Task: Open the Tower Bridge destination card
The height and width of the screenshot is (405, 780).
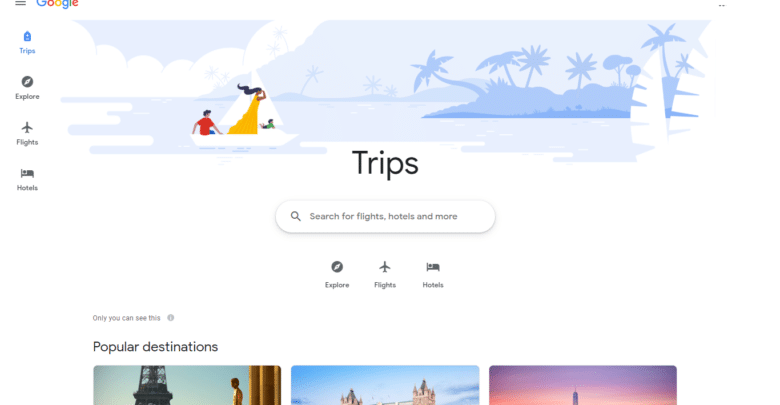Action: [x=385, y=385]
